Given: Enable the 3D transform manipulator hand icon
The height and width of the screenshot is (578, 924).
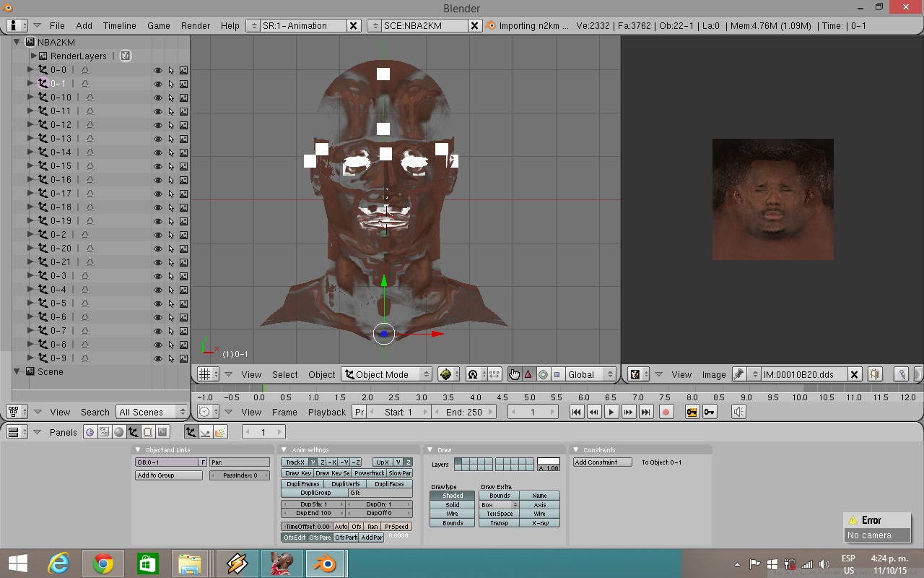Looking at the screenshot, I should tap(513, 374).
